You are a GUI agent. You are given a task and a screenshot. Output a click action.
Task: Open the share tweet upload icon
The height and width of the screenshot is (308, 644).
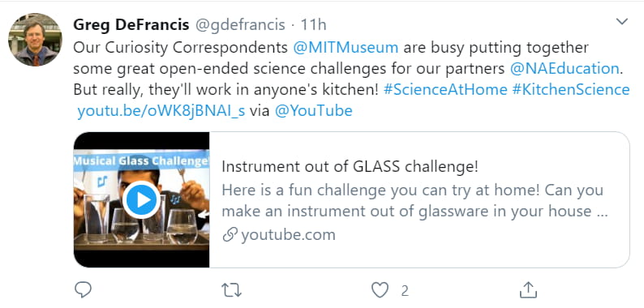(528, 290)
